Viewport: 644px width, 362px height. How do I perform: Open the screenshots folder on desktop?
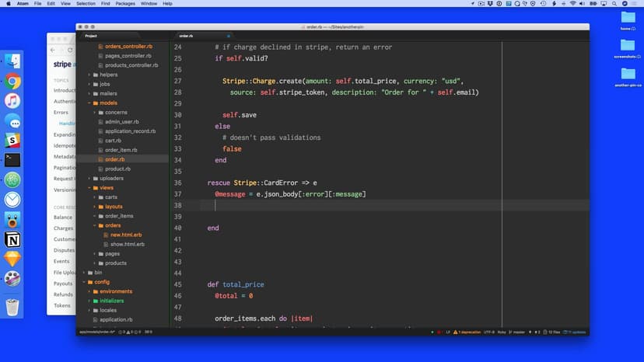point(628,47)
